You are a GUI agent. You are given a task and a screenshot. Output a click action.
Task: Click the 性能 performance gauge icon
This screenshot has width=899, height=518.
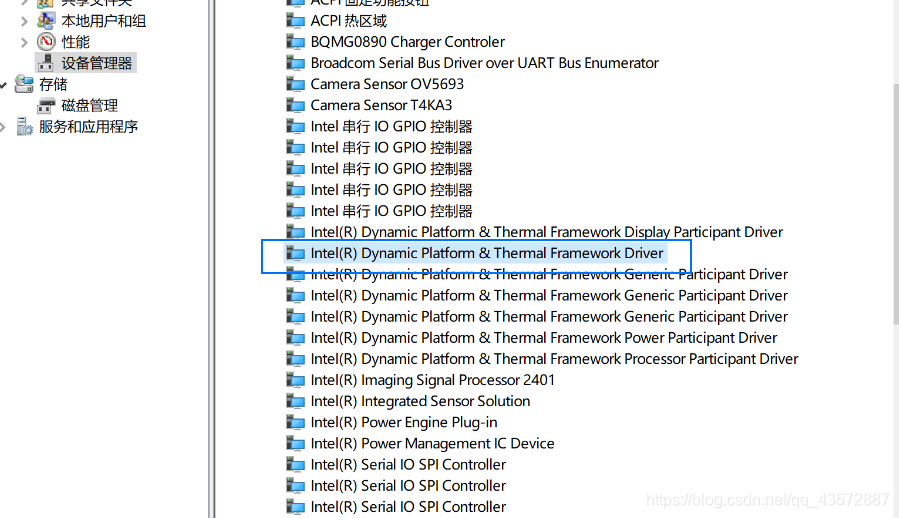pyautogui.click(x=46, y=42)
